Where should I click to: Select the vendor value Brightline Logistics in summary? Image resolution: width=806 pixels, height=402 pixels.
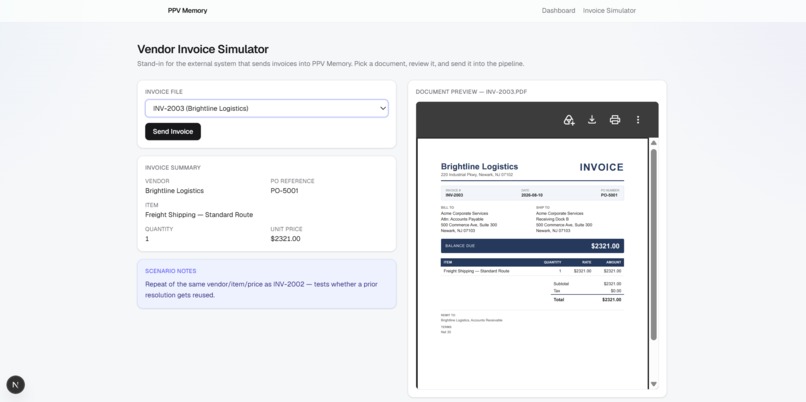tap(174, 191)
